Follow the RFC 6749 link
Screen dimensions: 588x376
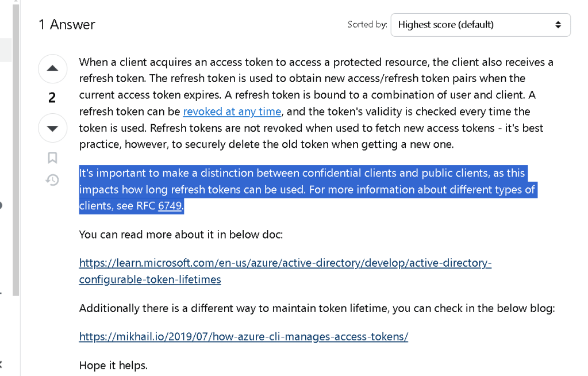(x=170, y=206)
